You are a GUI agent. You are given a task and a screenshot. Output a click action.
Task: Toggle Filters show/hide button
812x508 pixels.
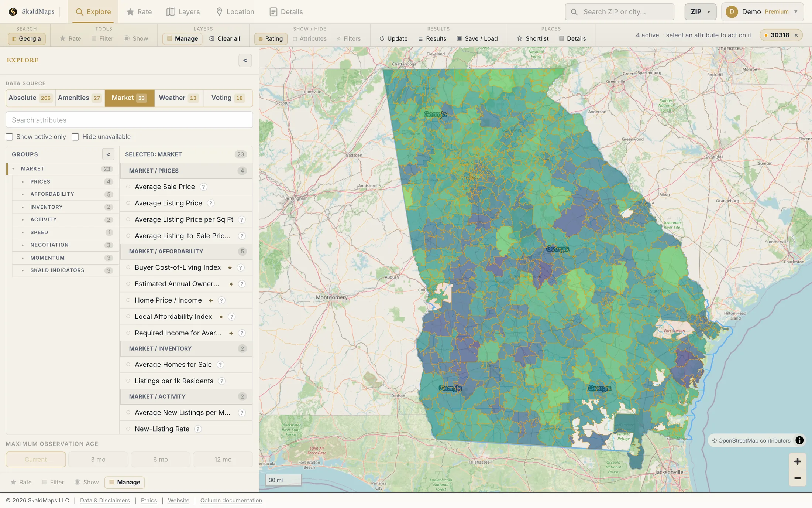coord(349,38)
